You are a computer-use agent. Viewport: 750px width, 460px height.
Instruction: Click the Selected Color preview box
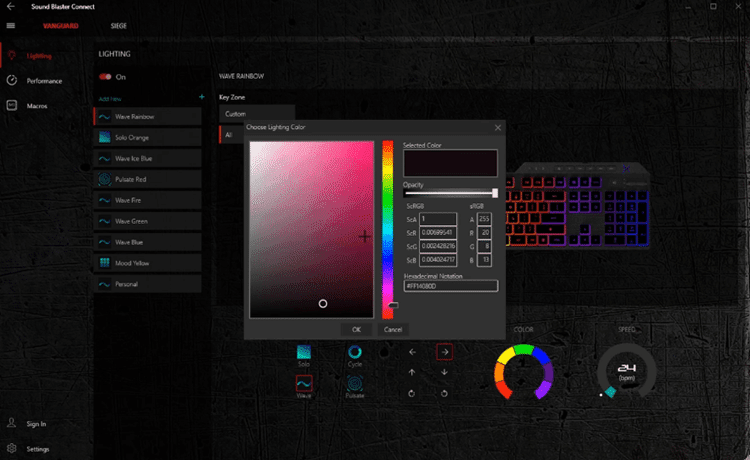point(450,163)
